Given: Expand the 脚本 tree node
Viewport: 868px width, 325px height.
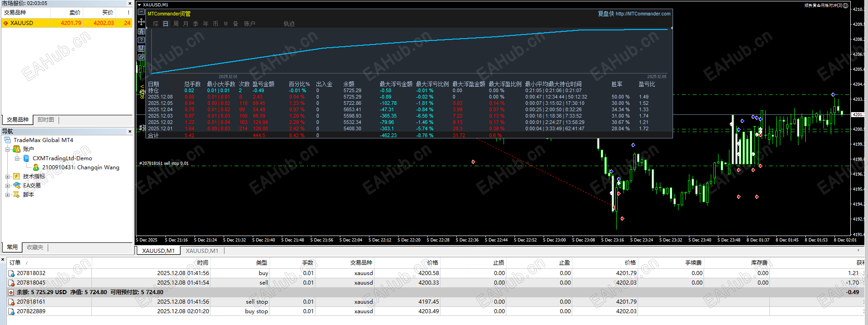Looking at the screenshot, I should coord(7,195).
